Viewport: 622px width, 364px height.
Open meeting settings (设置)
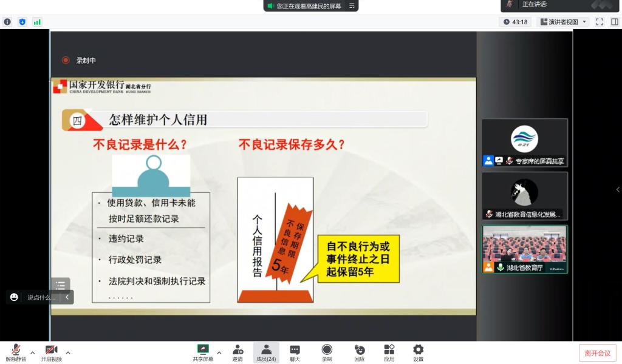(418, 352)
